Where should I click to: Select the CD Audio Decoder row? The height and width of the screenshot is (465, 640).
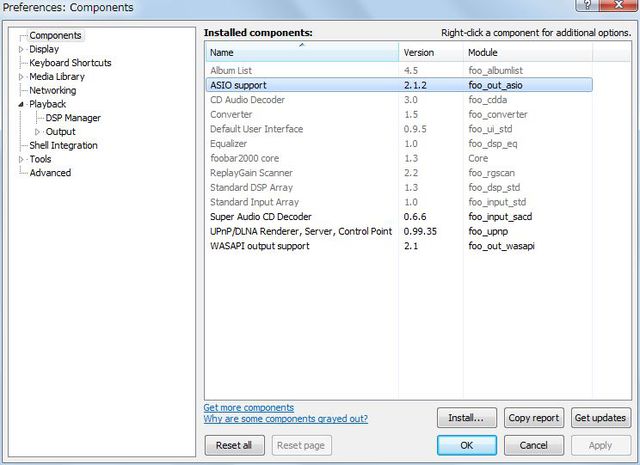click(x=399, y=100)
